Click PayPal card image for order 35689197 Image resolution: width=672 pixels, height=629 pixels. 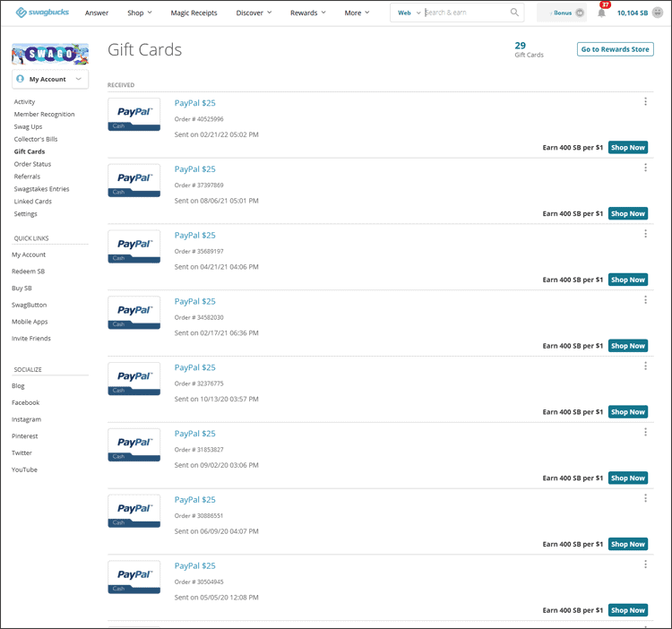point(134,246)
